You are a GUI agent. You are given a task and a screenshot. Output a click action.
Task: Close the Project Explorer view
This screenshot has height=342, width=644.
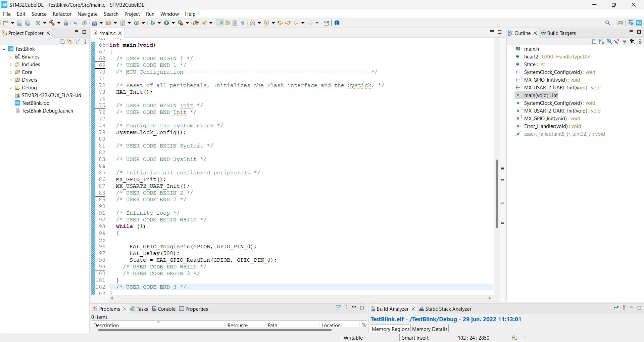[48, 33]
